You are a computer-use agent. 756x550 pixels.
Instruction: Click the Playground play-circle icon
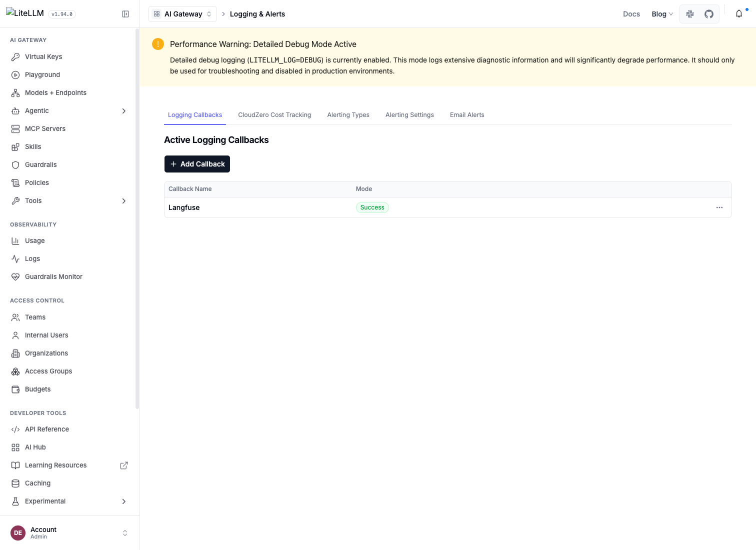pos(15,75)
